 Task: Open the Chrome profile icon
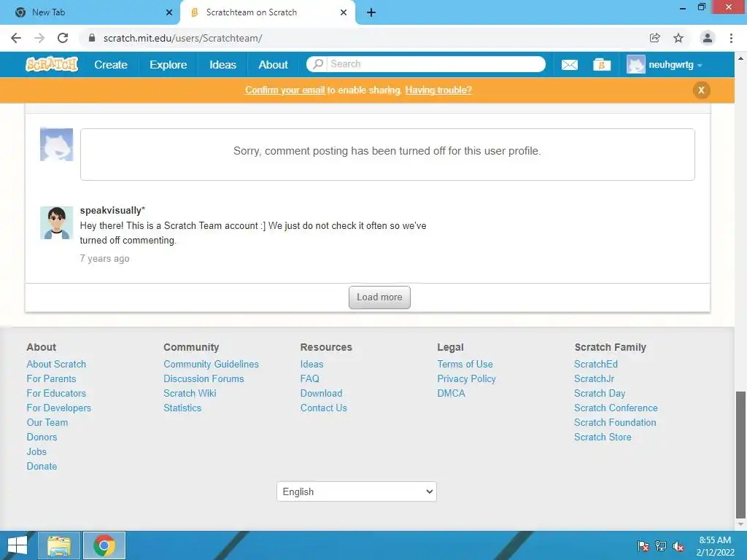pyautogui.click(x=708, y=38)
